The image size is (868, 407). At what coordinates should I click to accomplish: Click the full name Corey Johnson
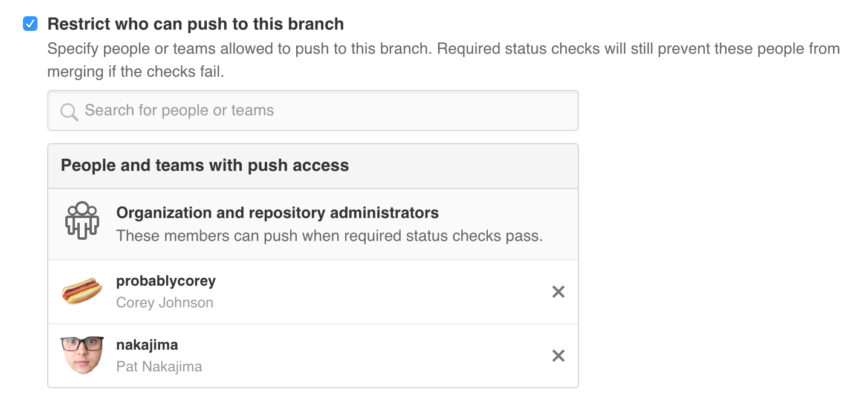point(164,303)
